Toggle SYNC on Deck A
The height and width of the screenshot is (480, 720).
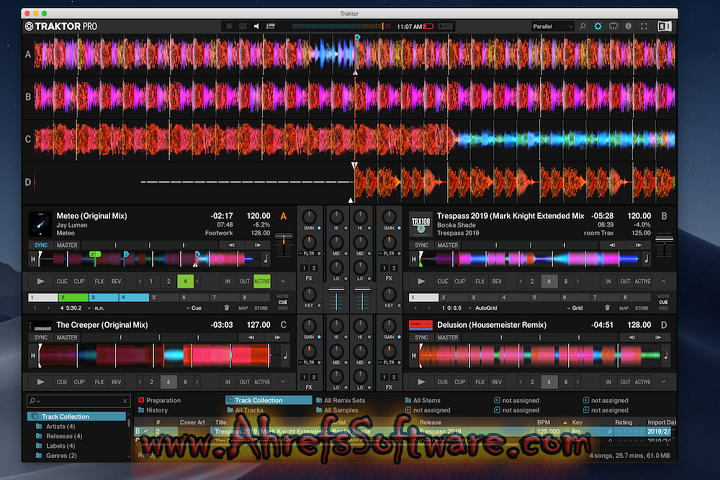coord(41,245)
